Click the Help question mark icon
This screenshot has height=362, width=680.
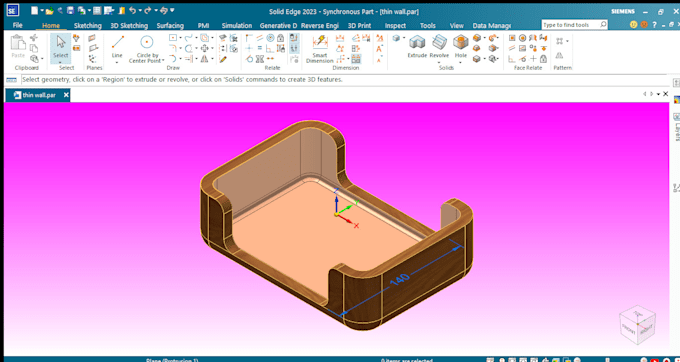coord(654,25)
